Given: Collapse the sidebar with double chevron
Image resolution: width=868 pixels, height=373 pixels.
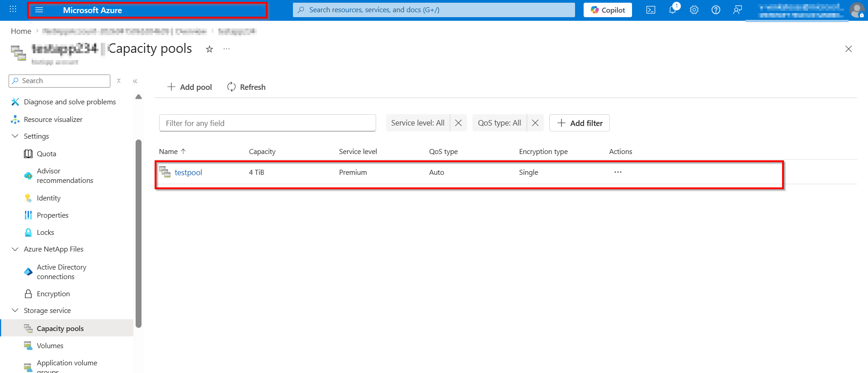Looking at the screenshot, I should coord(135,81).
